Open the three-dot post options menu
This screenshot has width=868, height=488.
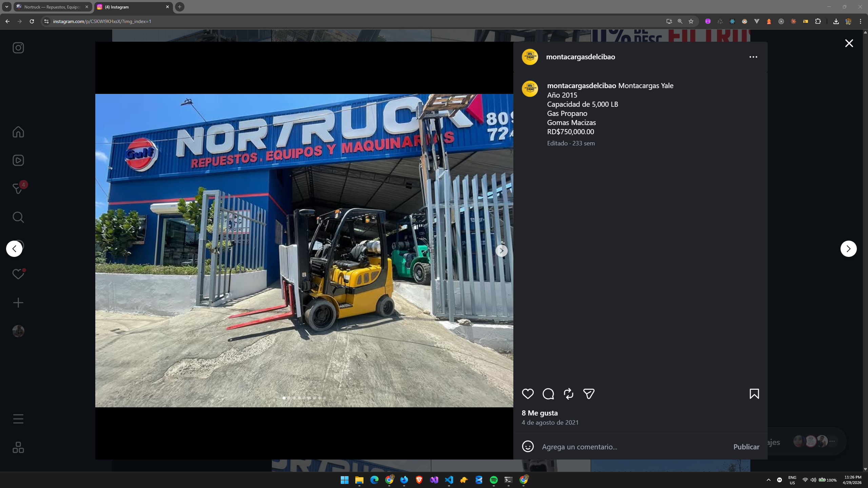753,57
